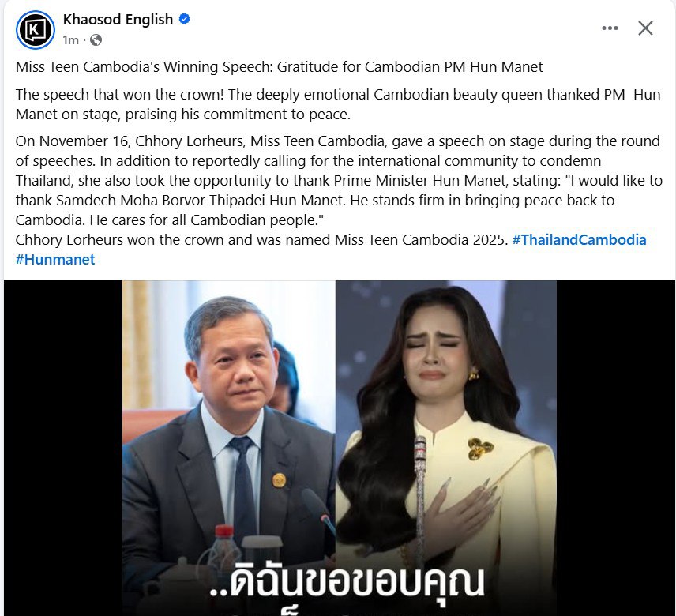Click the Miss Teen Cambodia's Winning Speech headline
Viewport: 676px width, 616px height.
279,67
